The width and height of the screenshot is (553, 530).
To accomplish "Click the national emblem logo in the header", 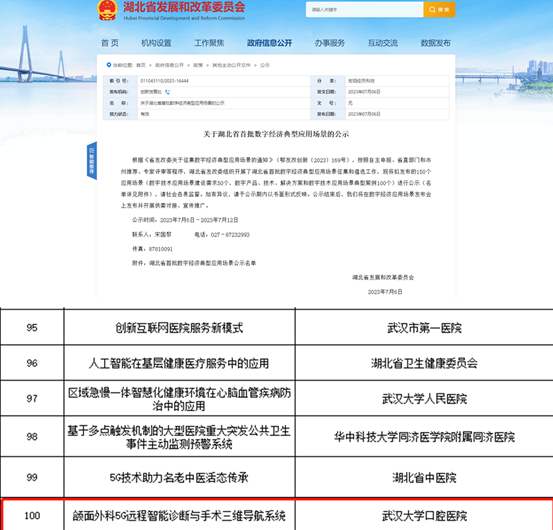I will pos(107,10).
